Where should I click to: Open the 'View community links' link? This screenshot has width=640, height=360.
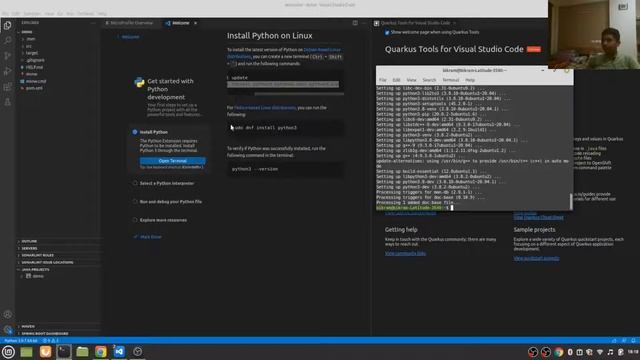pos(405,253)
